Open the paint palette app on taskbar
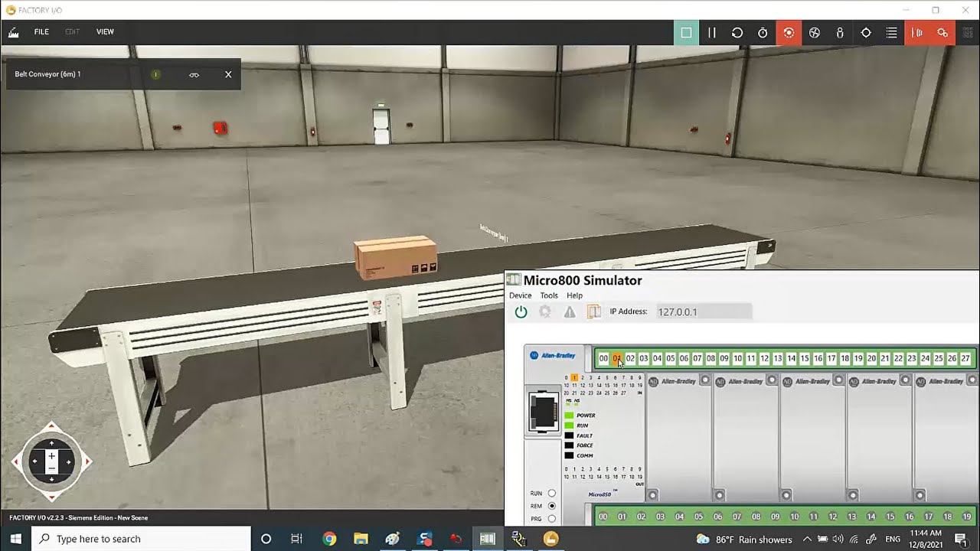 [393, 539]
